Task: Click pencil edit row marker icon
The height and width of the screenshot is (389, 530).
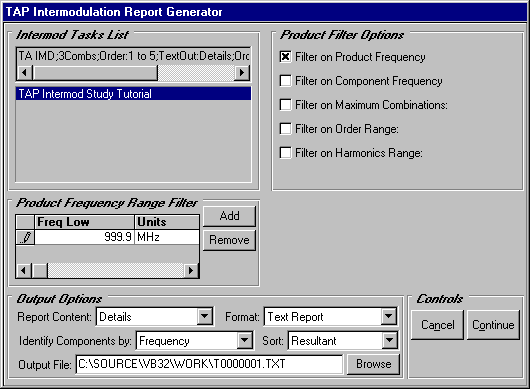Action: 25,237
